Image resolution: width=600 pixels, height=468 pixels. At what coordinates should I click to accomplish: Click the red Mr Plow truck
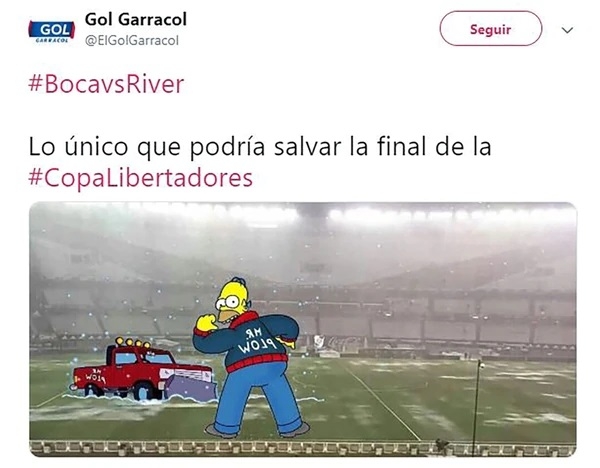click(x=142, y=370)
